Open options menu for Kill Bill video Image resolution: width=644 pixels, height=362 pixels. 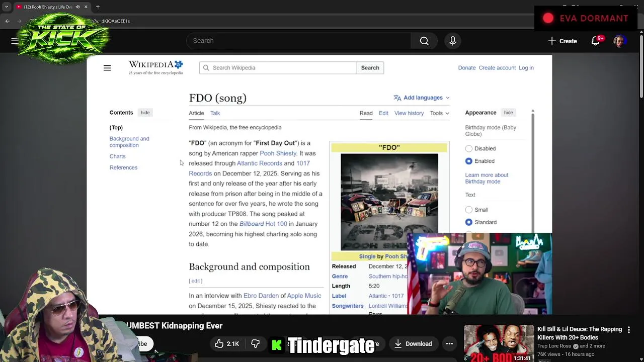pos(628,330)
